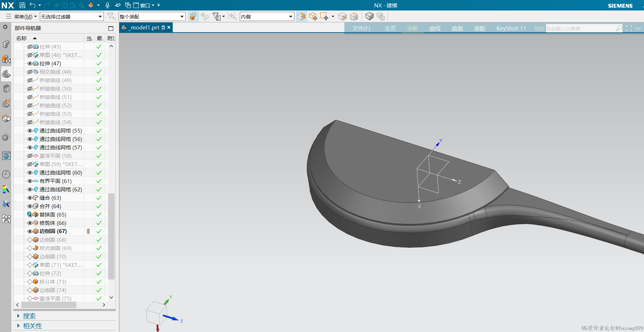Image resolution: width=644 pixels, height=332 pixels.
Task: Sort by the 名称 column header
Action: pos(49,38)
